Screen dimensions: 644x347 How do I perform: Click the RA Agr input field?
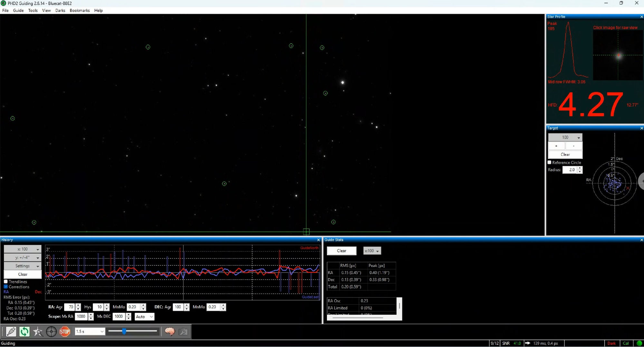(x=70, y=307)
